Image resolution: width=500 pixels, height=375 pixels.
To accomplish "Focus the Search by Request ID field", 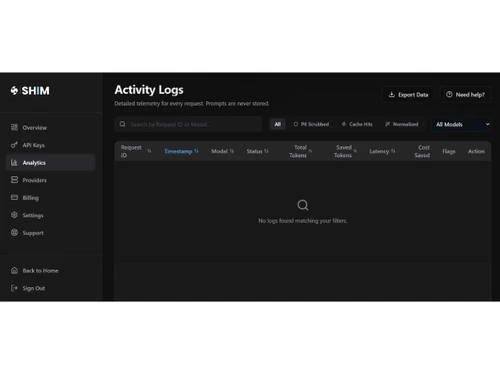I will tap(188, 124).
